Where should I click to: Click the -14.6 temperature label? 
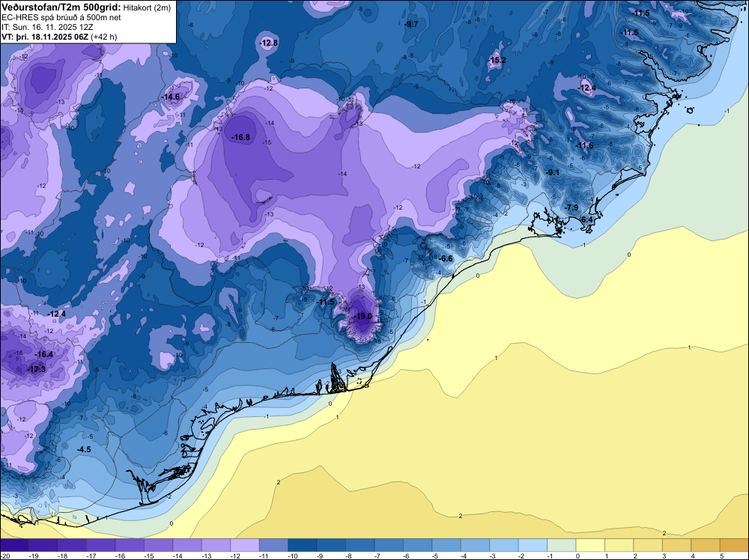click(x=171, y=97)
